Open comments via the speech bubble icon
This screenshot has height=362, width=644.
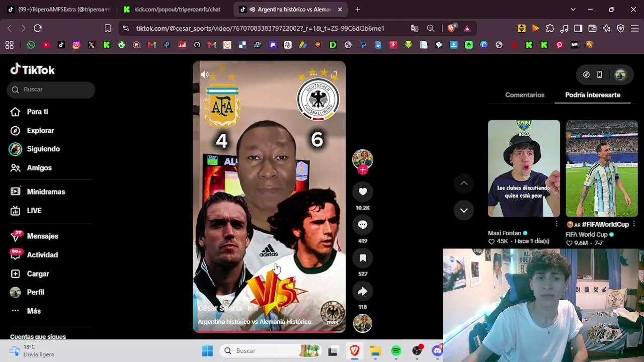tap(363, 225)
